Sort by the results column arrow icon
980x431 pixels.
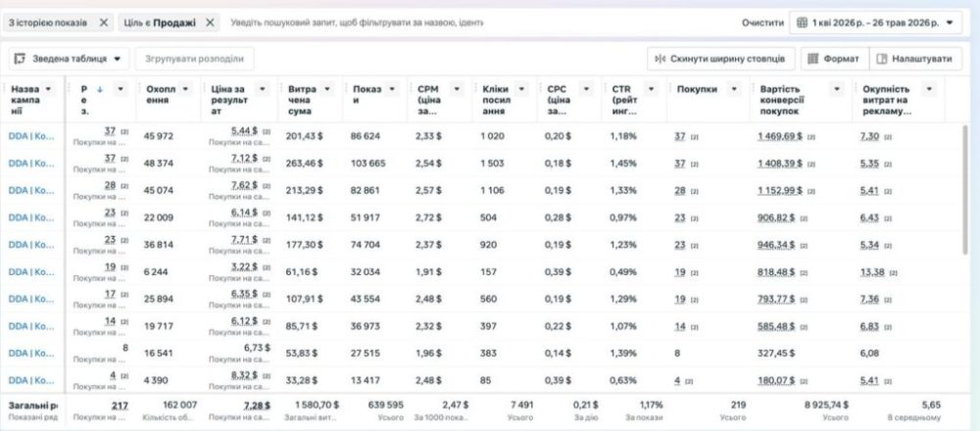[x=99, y=89]
